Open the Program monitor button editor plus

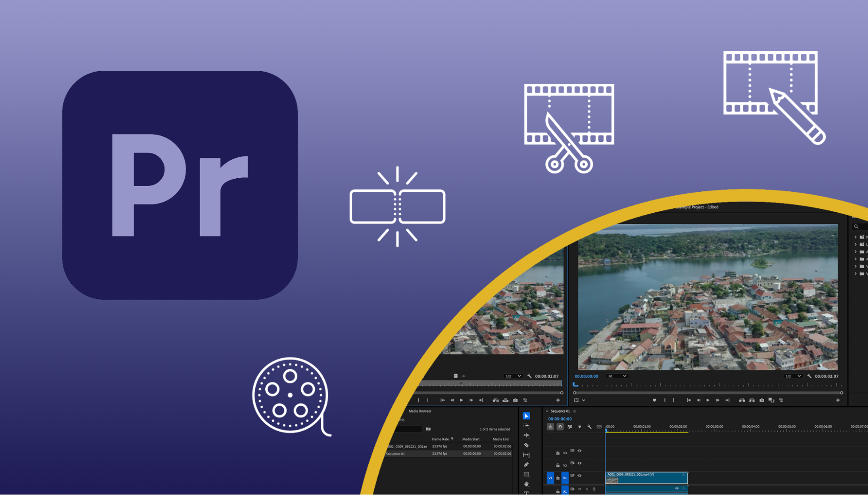pyautogui.click(x=838, y=400)
